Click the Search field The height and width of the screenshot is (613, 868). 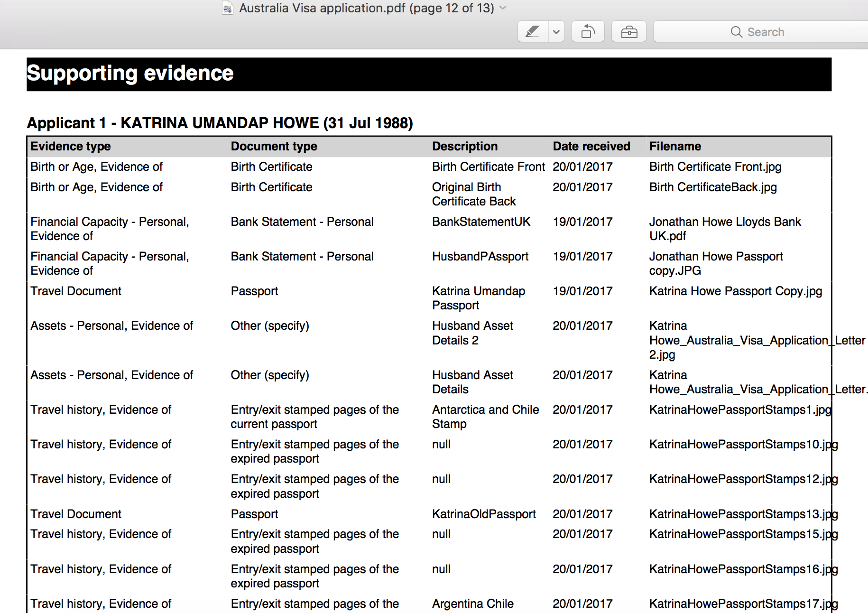tap(761, 32)
